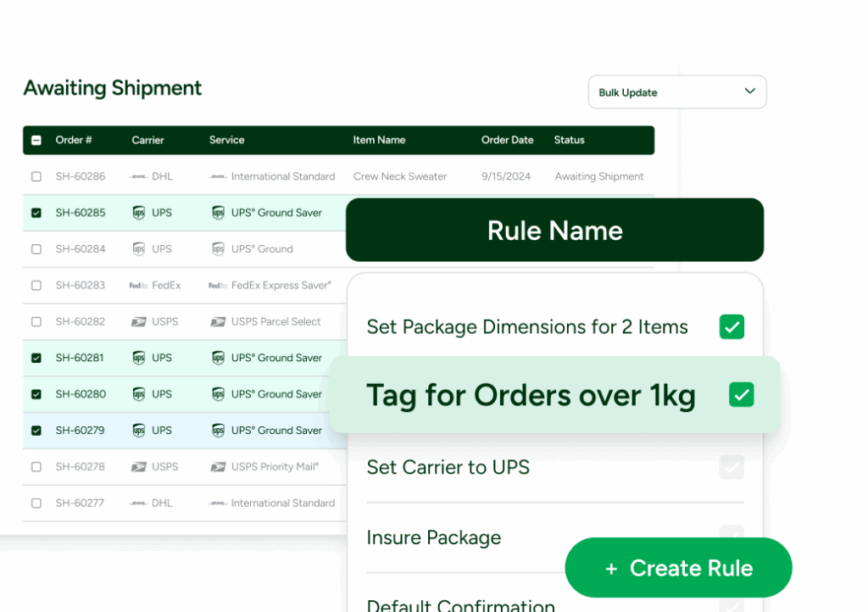Click the USPS Priority Mail service icon
Screen dimensions: 868x612
pyautogui.click(x=218, y=467)
